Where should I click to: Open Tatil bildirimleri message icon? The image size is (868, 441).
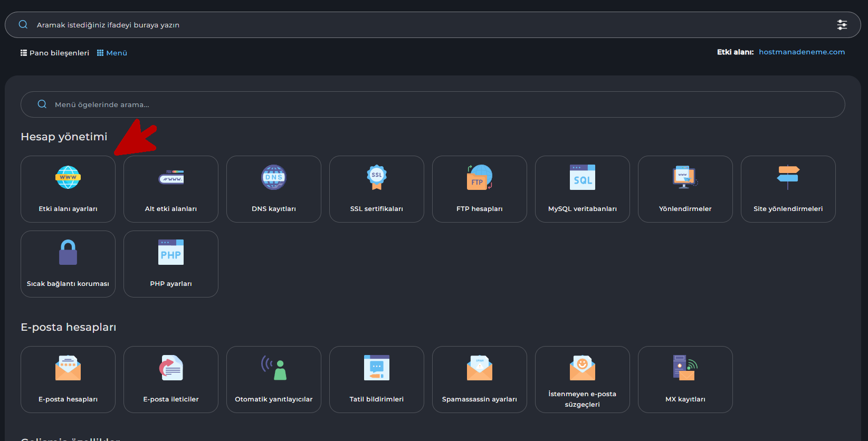377,368
